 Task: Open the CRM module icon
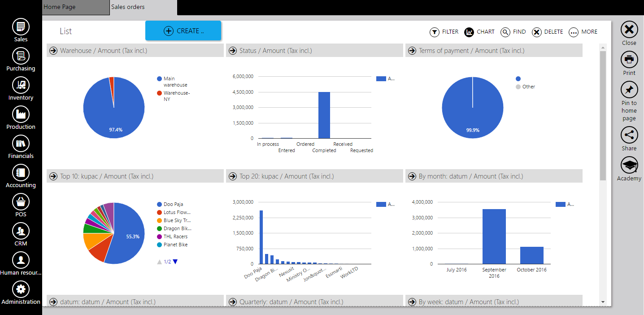pyautogui.click(x=21, y=231)
